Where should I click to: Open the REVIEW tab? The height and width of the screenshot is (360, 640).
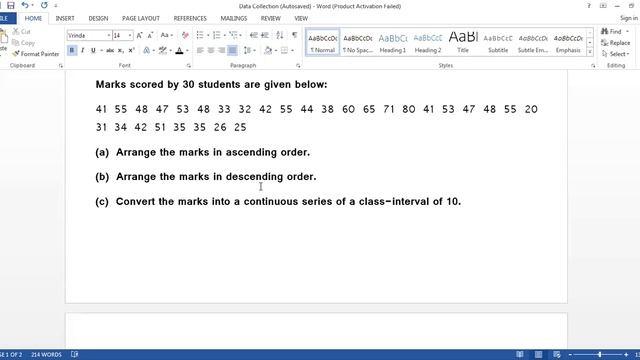coord(271,18)
